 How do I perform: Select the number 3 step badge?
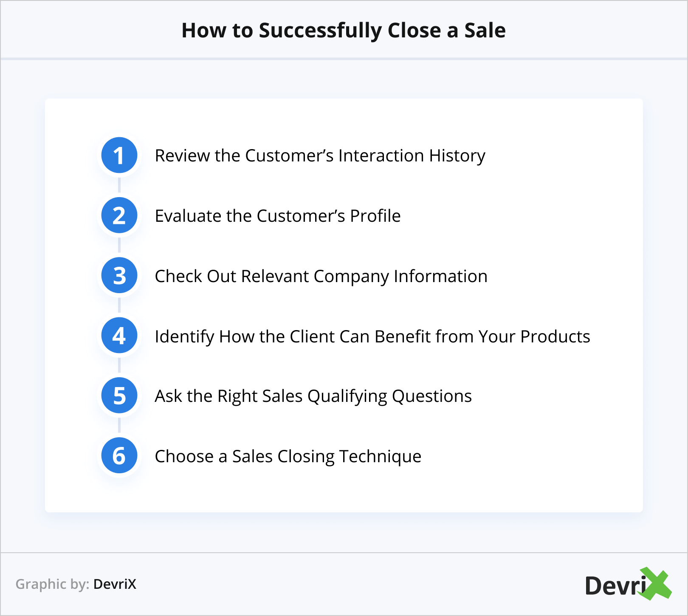click(119, 276)
